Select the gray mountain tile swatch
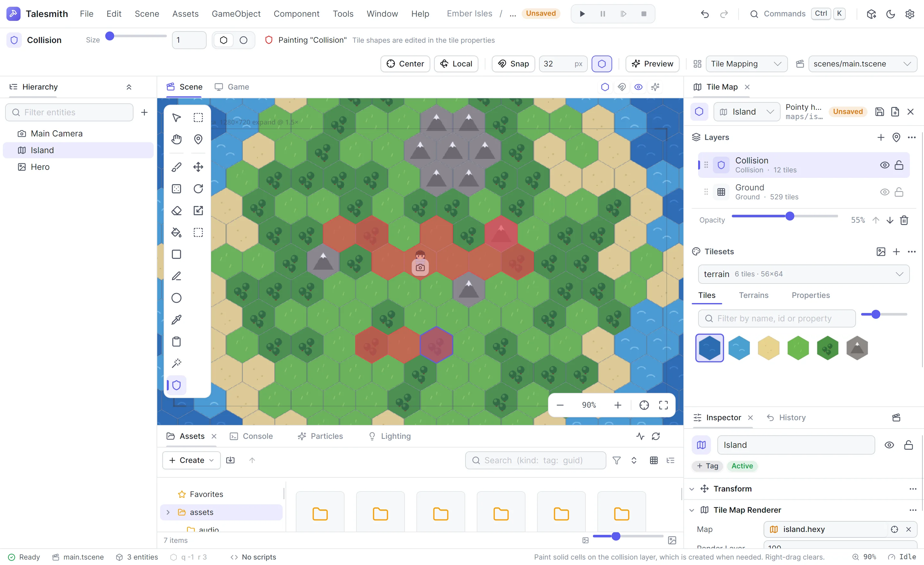This screenshot has height=565, width=924. 857,348
